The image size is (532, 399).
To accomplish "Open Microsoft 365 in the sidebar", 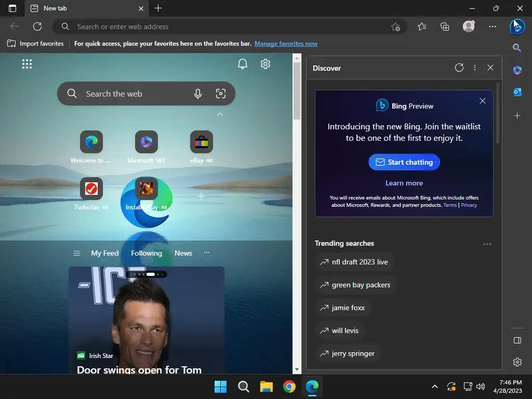I will point(517,70).
